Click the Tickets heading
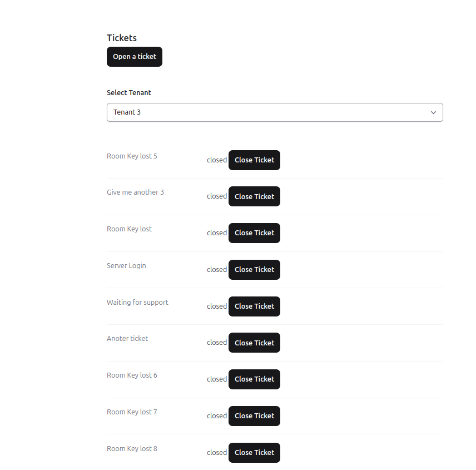 tap(122, 38)
